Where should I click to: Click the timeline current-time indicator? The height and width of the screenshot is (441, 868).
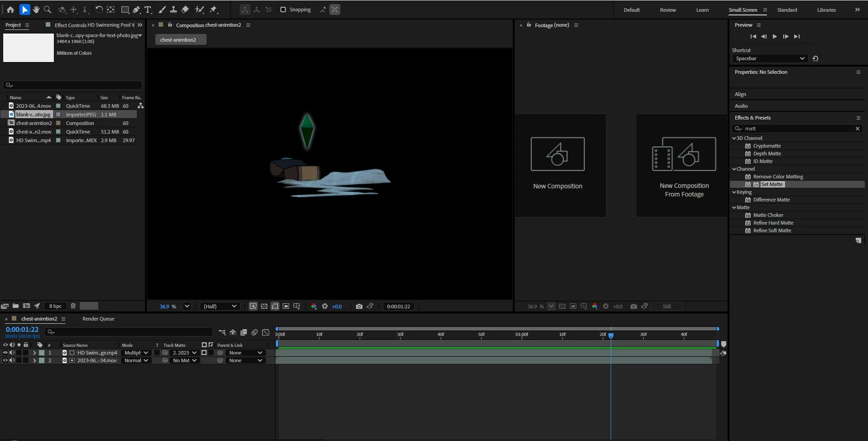coord(611,336)
